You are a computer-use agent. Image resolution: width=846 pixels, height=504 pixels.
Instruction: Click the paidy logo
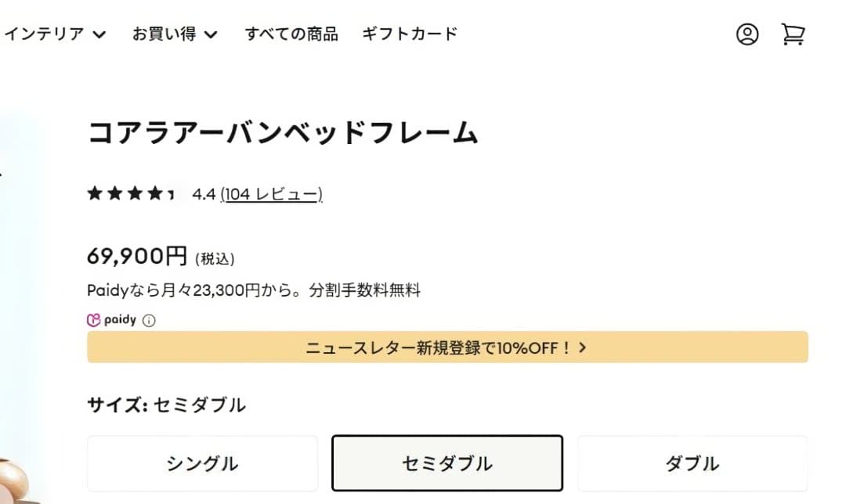pyautogui.click(x=111, y=320)
